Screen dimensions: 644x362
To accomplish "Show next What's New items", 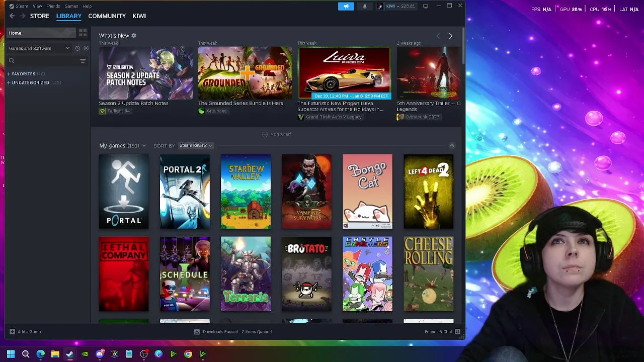I will coord(450,36).
